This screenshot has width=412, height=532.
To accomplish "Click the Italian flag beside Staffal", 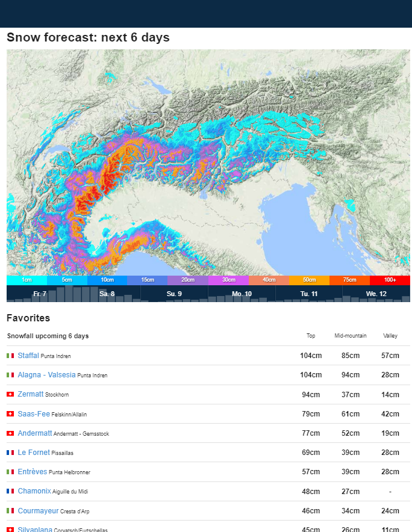I will (x=10, y=356).
